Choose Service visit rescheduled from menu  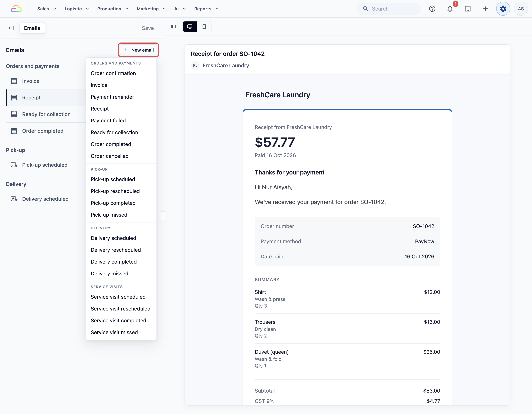[121, 309]
